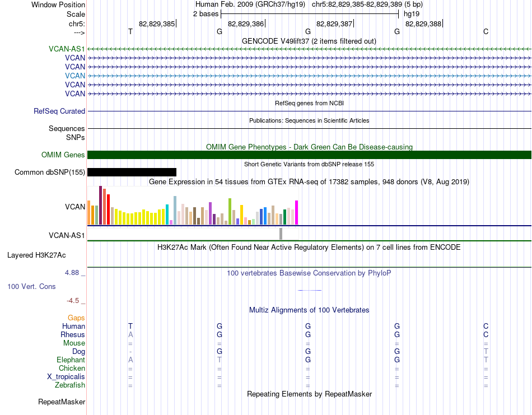The width and height of the screenshot is (532, 415).
Task: Click the Sequences track label
Action: point(67,128)
